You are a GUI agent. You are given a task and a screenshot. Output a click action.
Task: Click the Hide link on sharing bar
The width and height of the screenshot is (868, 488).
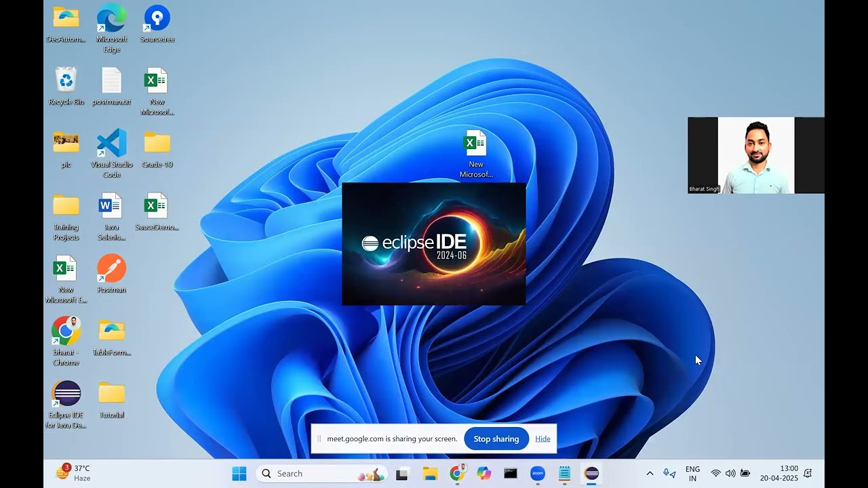[542, 439]
